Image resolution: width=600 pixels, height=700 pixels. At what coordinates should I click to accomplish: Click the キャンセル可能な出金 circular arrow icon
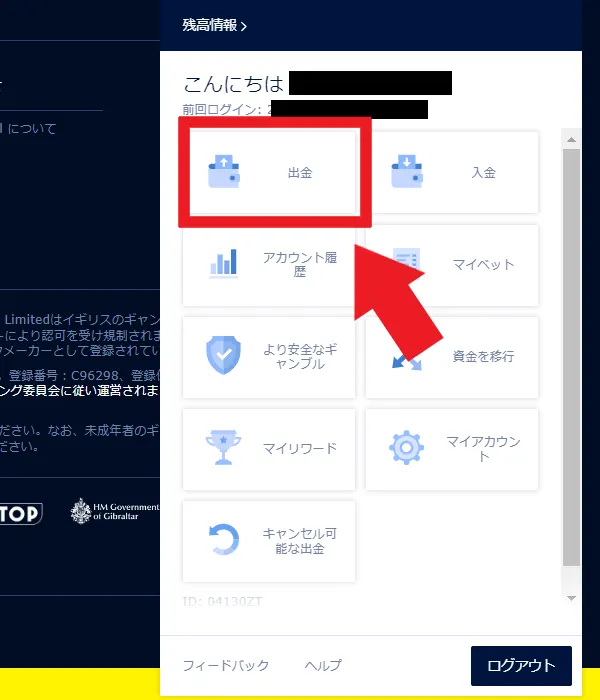[223, 541]
